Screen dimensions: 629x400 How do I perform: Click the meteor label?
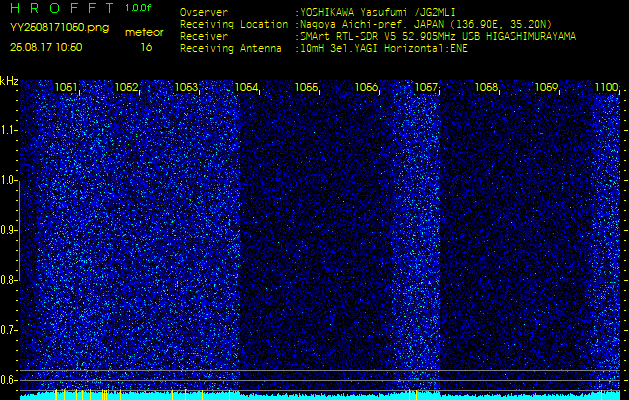click(144, 33)
